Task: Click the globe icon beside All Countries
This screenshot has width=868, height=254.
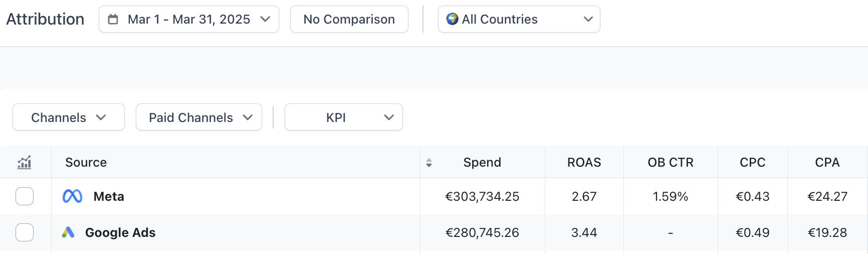Action: 452,19
